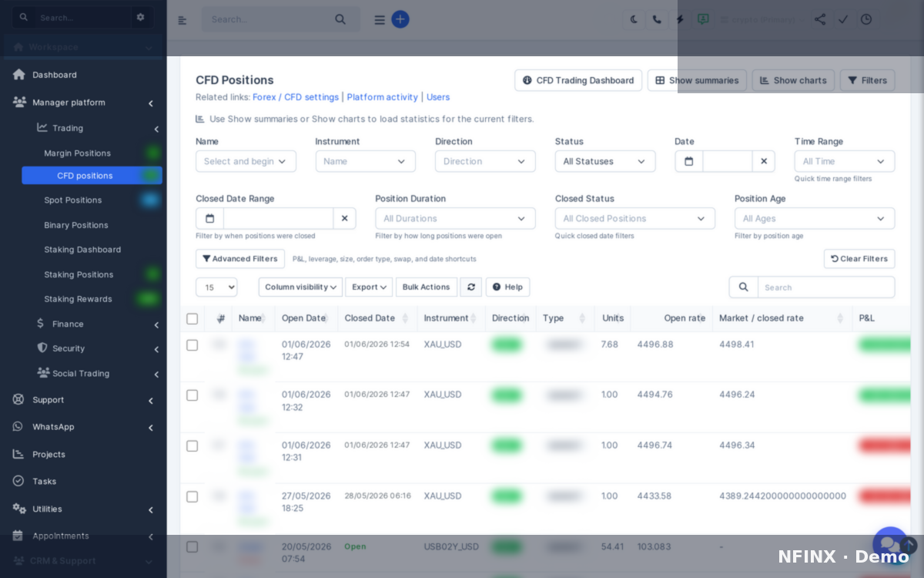The image size is (924, 578).
Task: Click the lightning bolt quick actions icon
Action: [x=679, y=19]
